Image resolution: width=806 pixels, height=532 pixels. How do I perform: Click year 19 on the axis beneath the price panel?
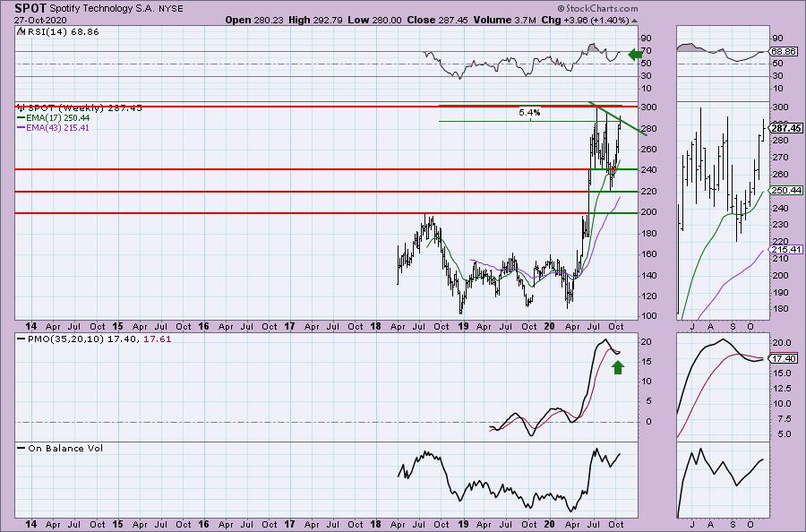pyautogui.click(x=463, y=326)
